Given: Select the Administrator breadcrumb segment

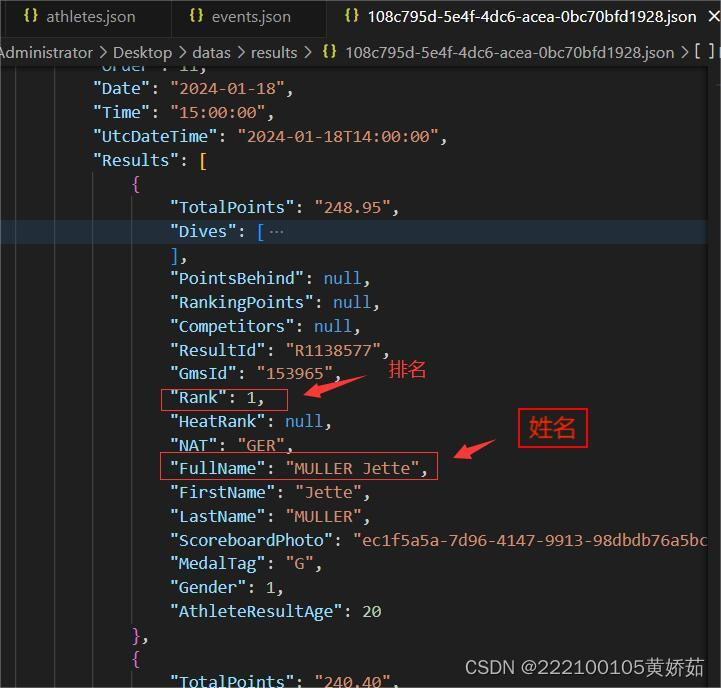Looking at the screenshot, I should [46, 52].
